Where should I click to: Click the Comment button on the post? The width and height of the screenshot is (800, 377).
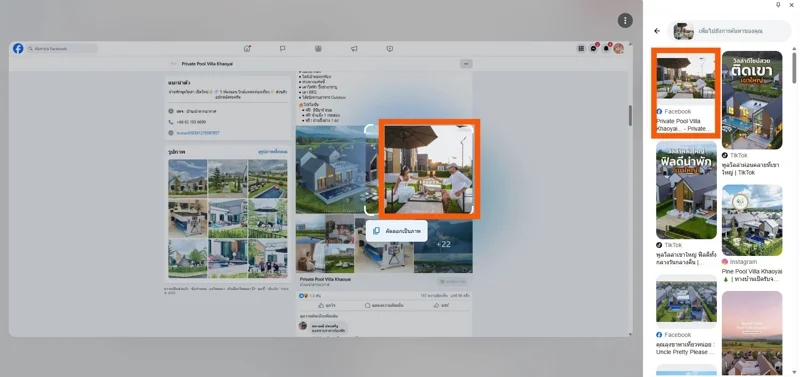tap(384, 305)
